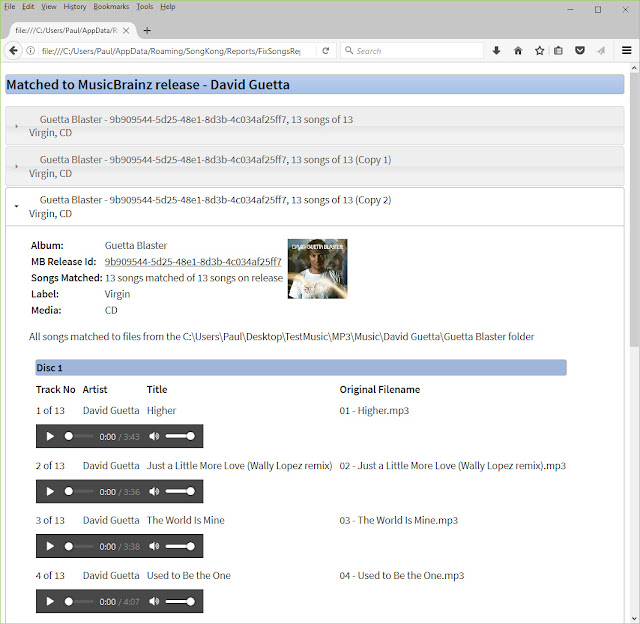The image size is (640, 624).
Task: Click '04 - Used to Be the One.mp3' filename
Action: click(402, 575)
